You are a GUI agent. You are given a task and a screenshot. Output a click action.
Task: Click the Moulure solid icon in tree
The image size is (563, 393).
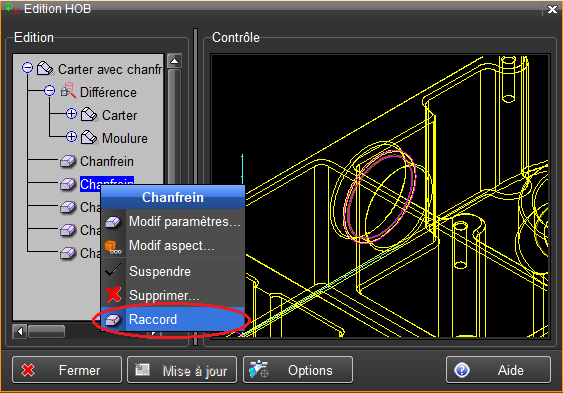pyautogui.click(x=89, y=138)
